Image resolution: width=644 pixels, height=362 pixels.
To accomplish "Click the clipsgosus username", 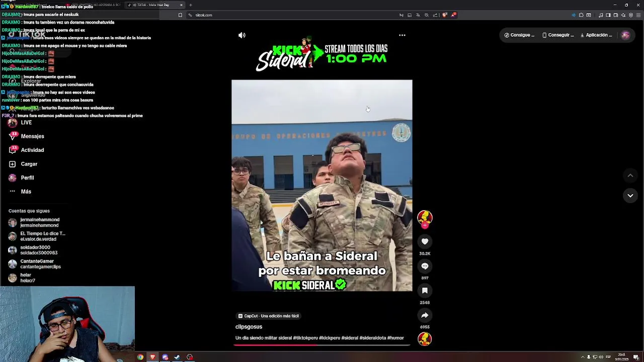I will pyautogui.click(x=249, y=327).
